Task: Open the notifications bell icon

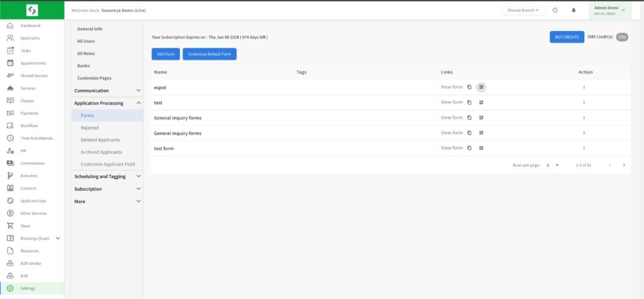Action: pos(574,10)
